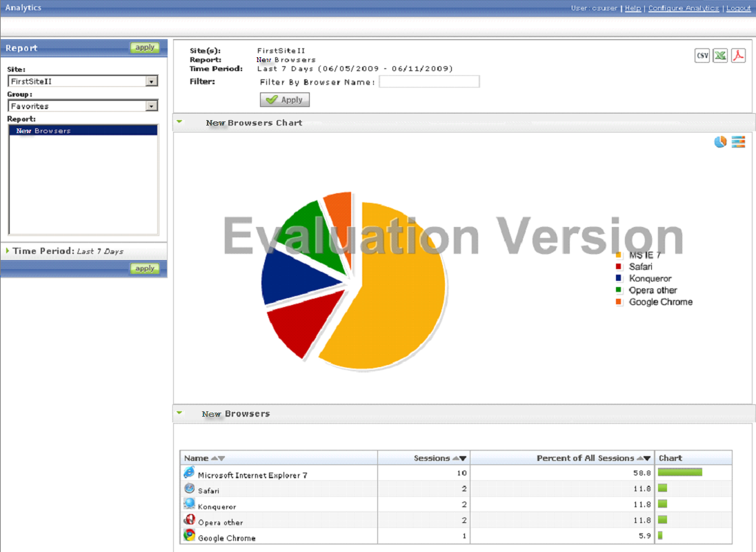Click the Opera other green legend swatch
The width and height of the screenshot is (756, 552).
pyautogui.click(x=619, y=290)
